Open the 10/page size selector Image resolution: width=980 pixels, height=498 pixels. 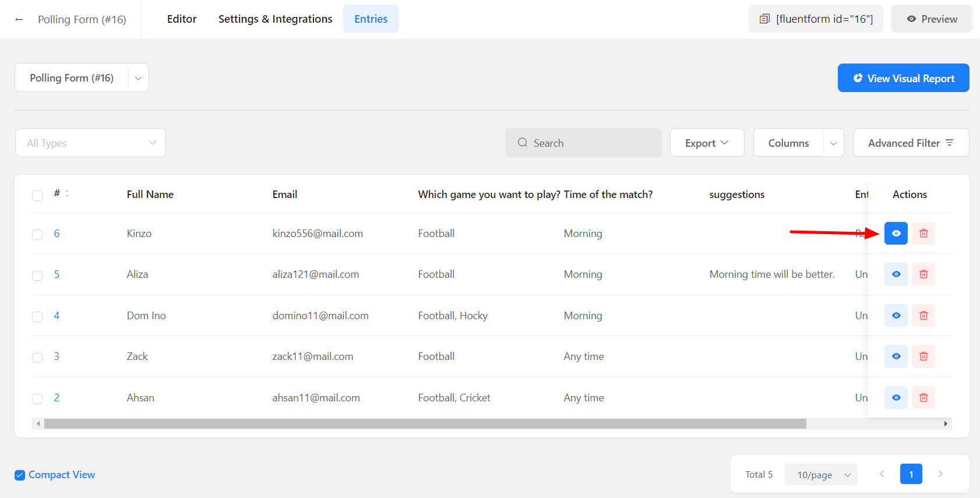(820, 475)
